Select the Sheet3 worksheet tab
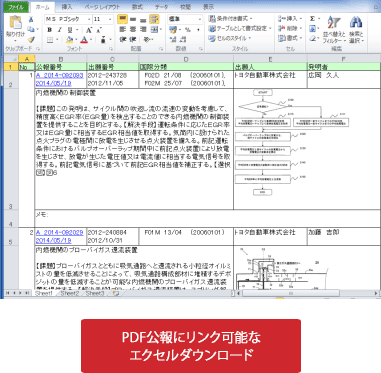381x373 pixels. pos(95,293)
